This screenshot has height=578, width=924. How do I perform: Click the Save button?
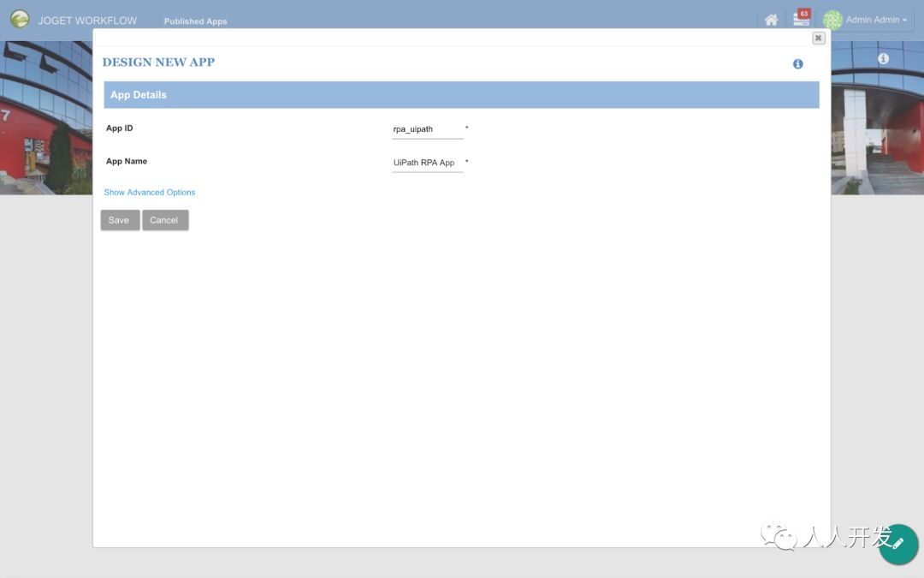120,220
